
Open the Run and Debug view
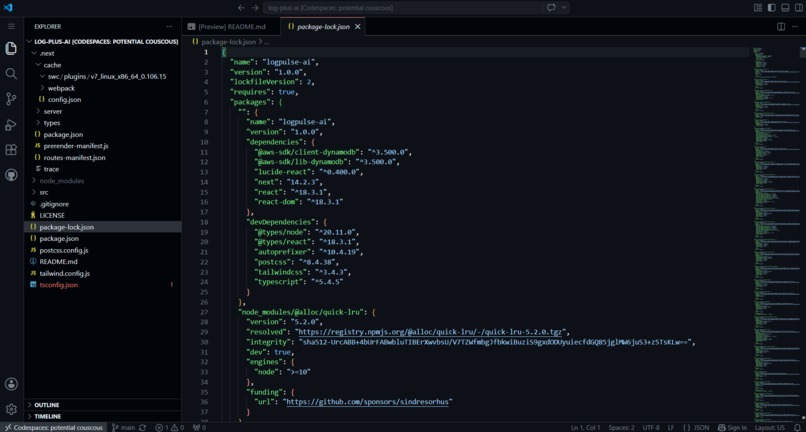click(x=11, y=124)
